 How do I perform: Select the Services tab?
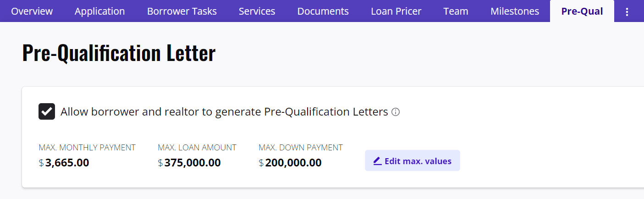tap(257, 11)
